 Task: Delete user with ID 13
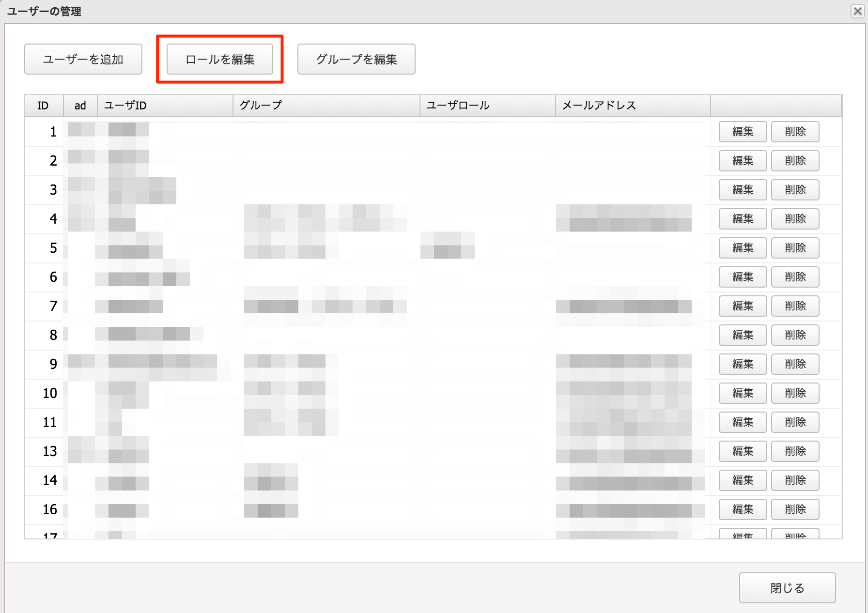[795, 451]
